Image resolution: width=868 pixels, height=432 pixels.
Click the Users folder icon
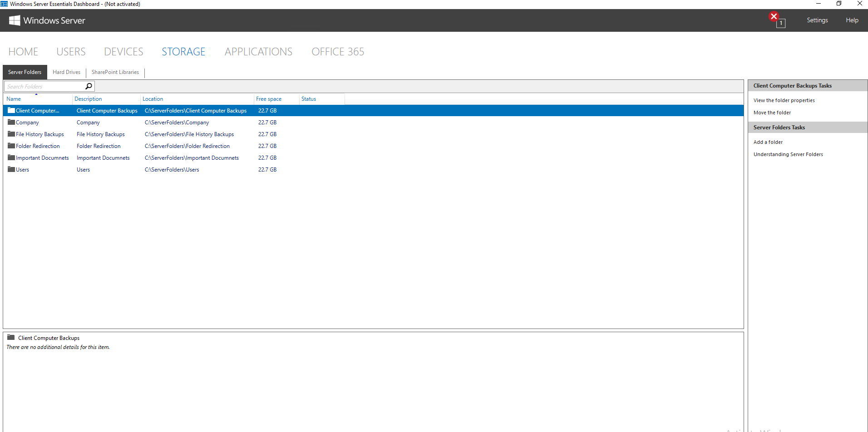[11, 169]
